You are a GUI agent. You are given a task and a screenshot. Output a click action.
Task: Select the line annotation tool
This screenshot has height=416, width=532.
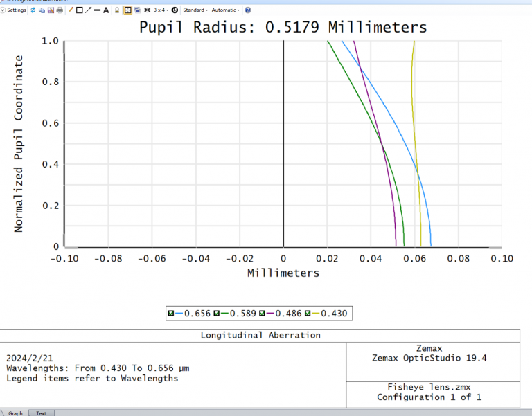97,10
